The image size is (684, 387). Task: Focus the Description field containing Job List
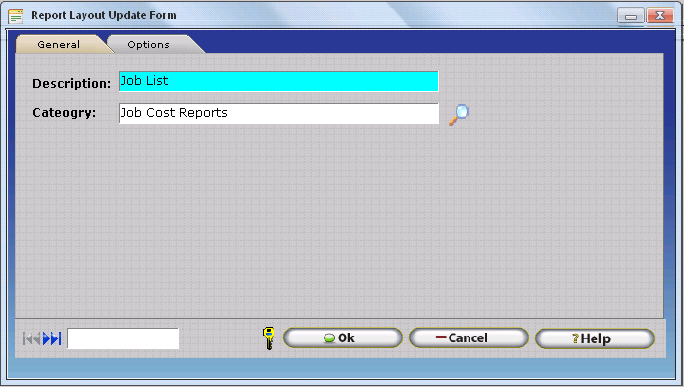[x=279, y=81]
